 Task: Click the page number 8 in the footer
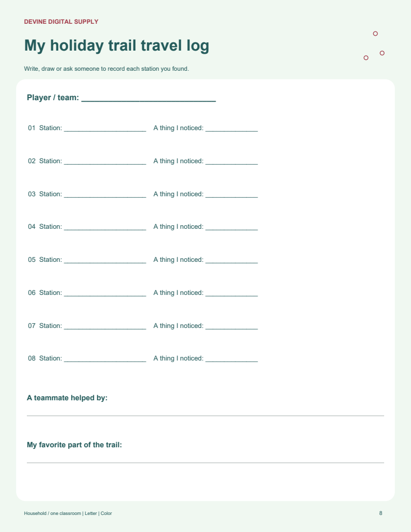coord(381,513)
